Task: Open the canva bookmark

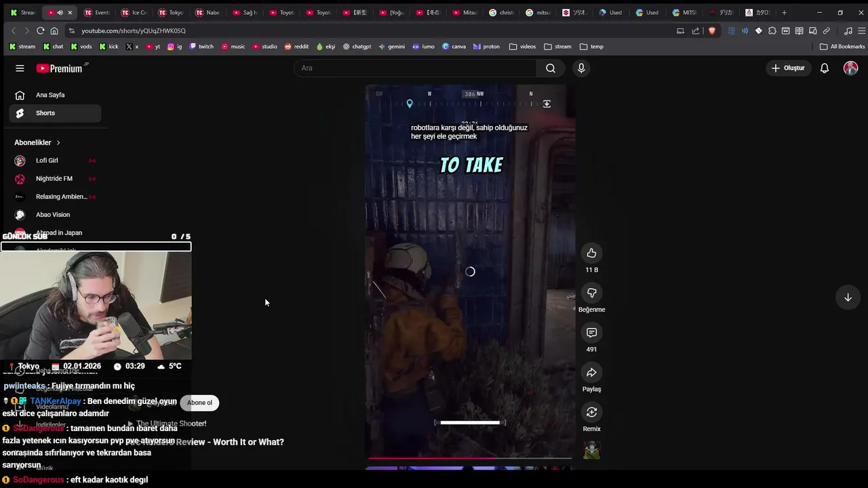Action: (x=454, y=47)
